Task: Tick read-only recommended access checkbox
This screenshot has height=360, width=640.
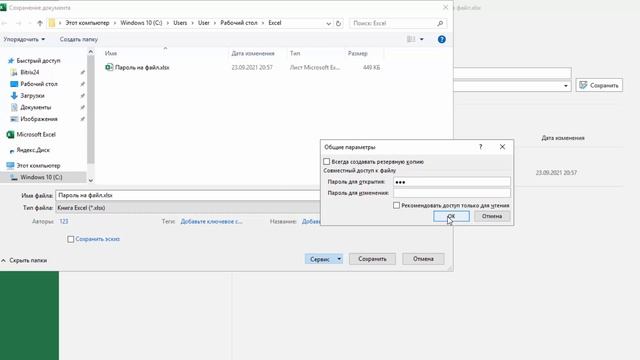Action: click(396, 205)
